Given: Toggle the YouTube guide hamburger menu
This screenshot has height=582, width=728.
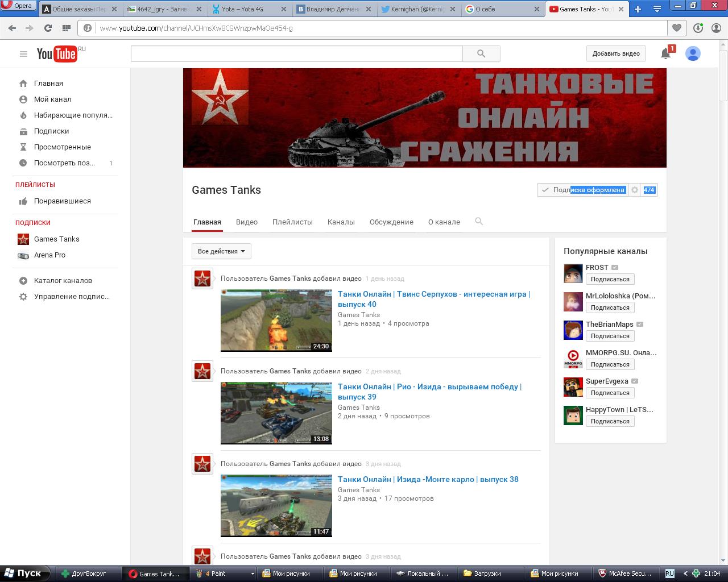Looking at the screenshot, I should point(23,54).
